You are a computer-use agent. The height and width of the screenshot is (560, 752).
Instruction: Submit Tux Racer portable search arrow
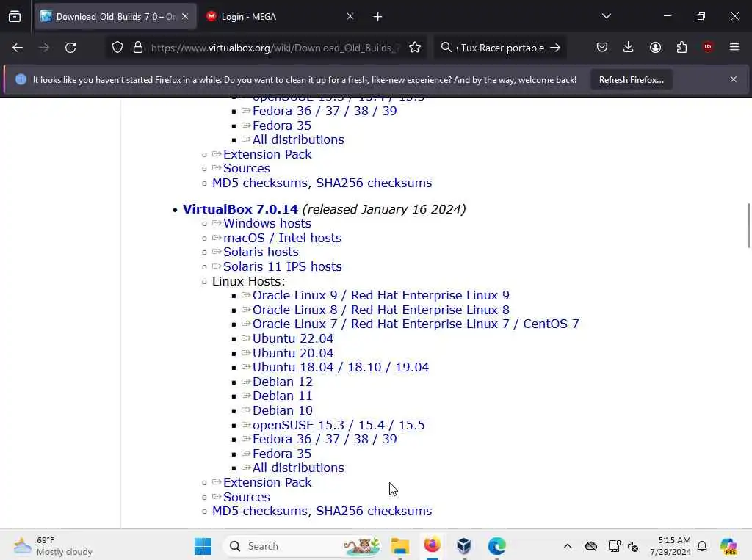point(555,48)
